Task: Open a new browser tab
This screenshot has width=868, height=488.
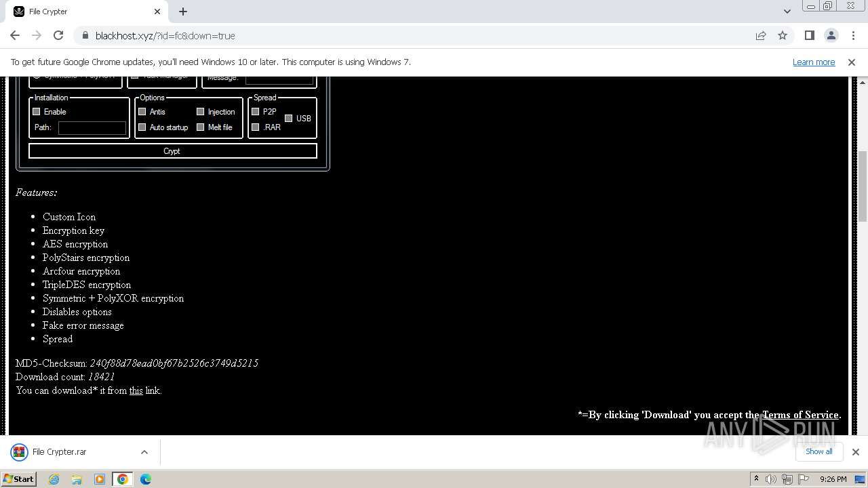Action: [183, 12]
